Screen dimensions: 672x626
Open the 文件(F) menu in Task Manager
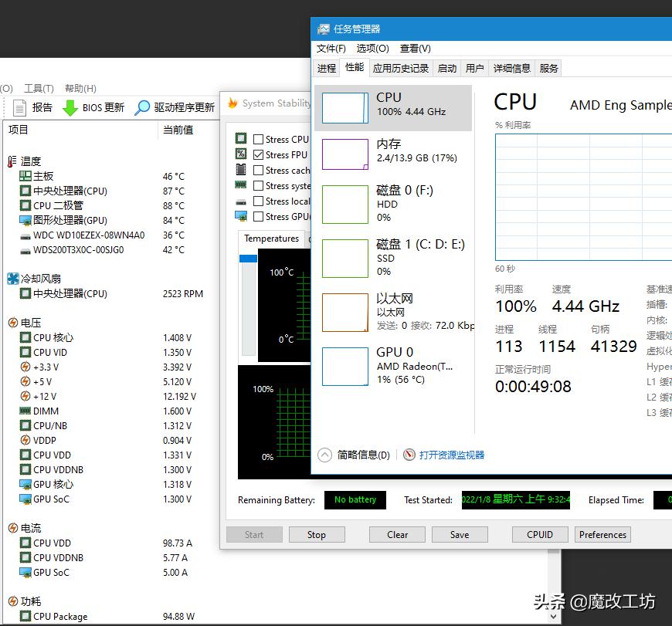331,48
